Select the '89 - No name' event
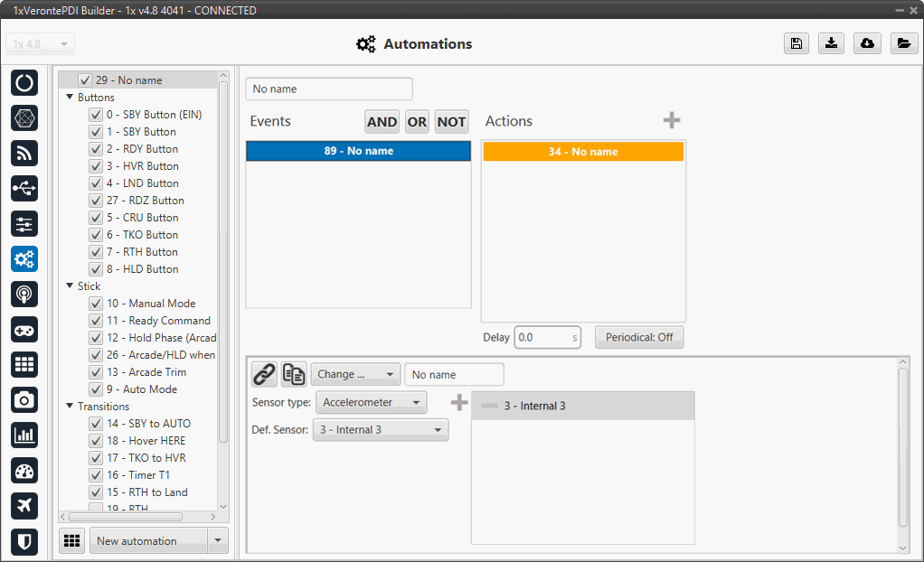The width and height of the screenshot is (924, 562). point(358,151)
